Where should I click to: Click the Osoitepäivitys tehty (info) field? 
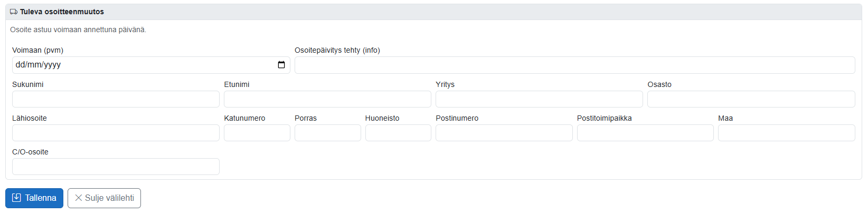(x=574, y=65)
